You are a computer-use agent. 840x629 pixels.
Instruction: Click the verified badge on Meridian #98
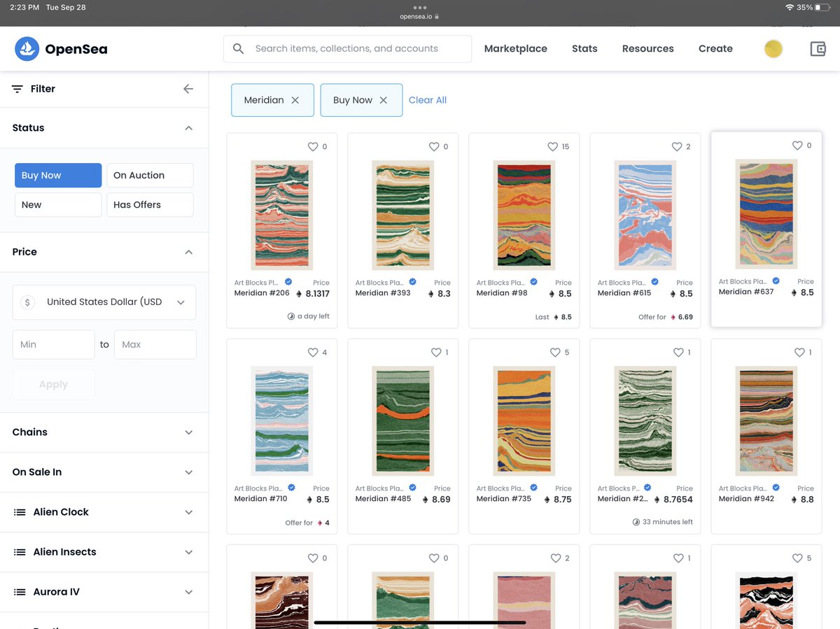(x=533, y=282)
